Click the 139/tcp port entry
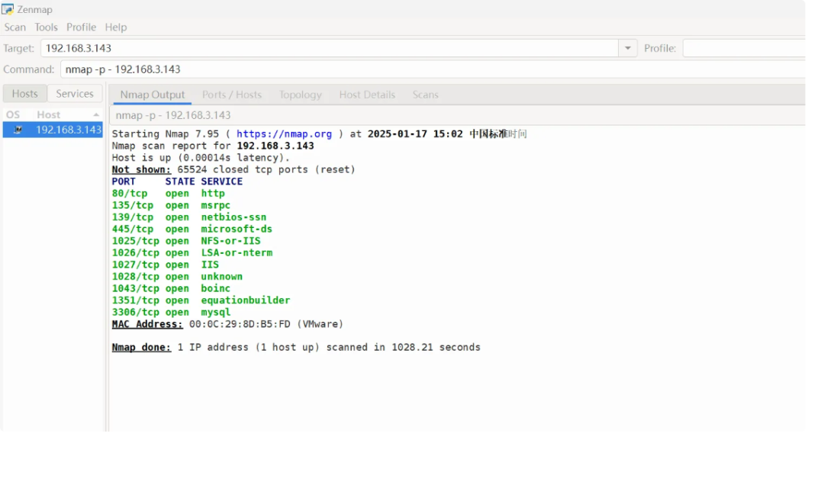The height and width of the screenshot is (504, 824). point(133,217)
